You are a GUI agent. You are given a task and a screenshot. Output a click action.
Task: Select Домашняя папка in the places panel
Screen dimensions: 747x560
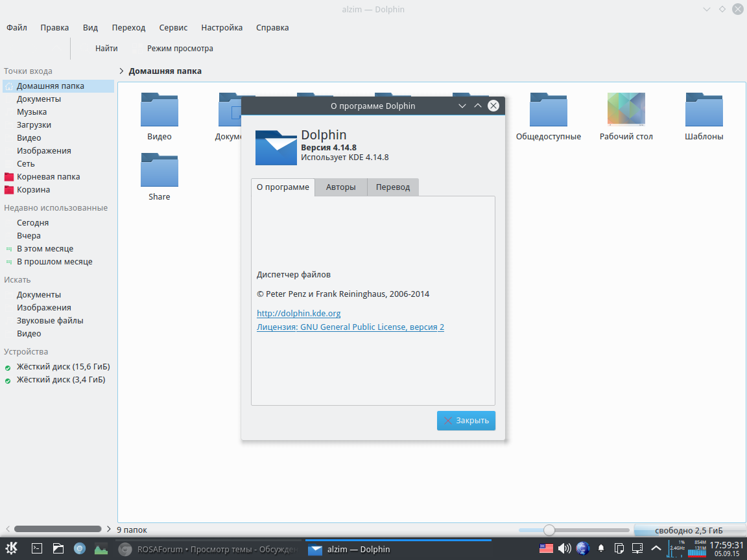pos(58,86)
